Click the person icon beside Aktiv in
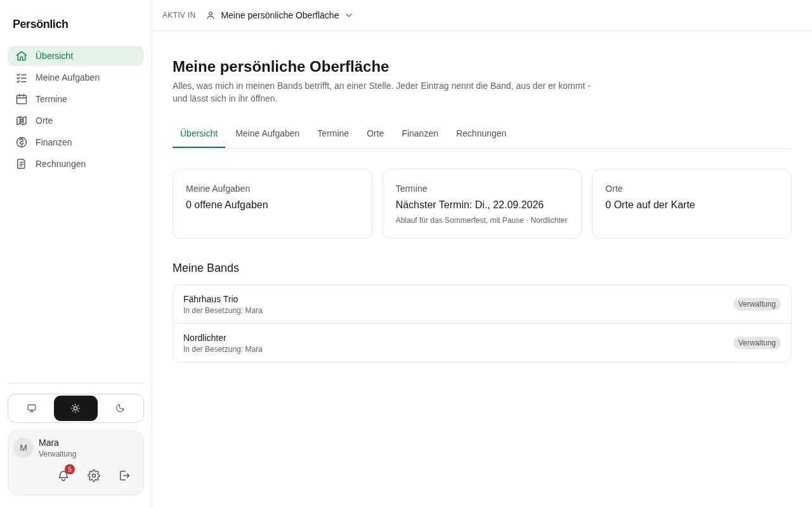The image size is (812, 508). pyautogui.click(x=211, y=15)
